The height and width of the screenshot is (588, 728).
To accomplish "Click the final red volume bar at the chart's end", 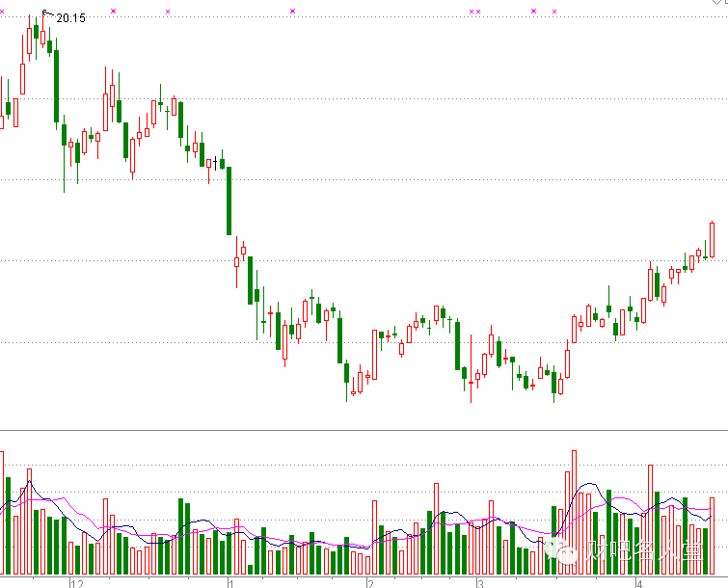I will [x=713, y=536].
